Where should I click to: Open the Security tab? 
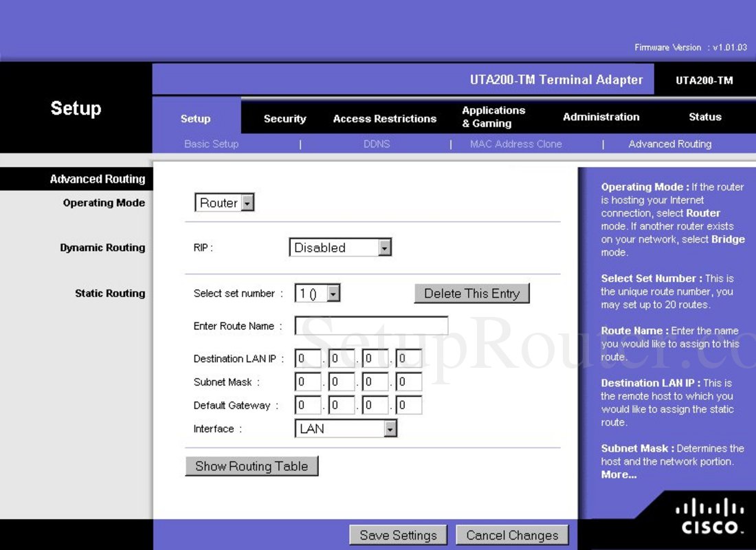(285, 119)
